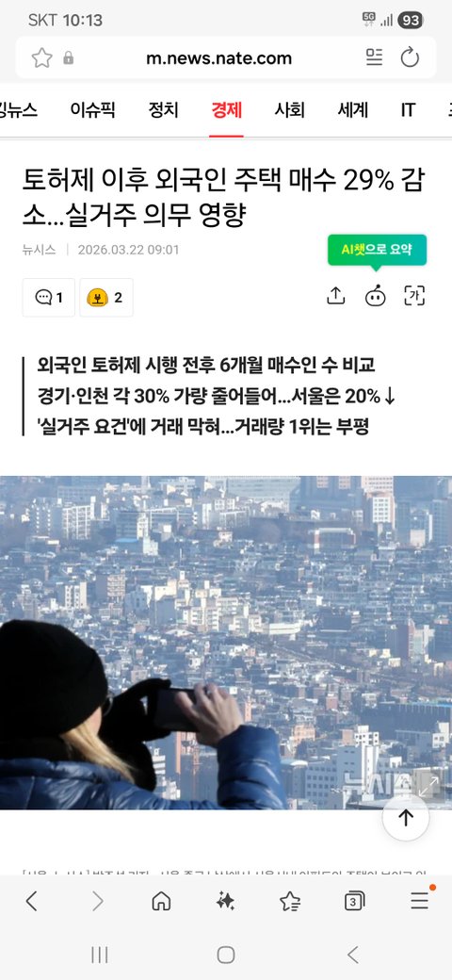Switch to the 정치 news tab
Screen dimensions: 452x980
(163, 110)
